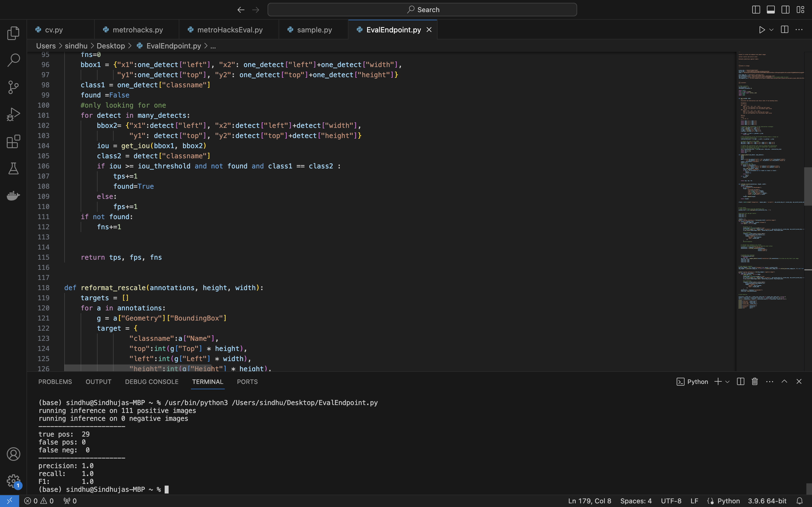Switch to the metroHacksEval.py tab
Screen dimensions: 812x507
click(230, 30)
